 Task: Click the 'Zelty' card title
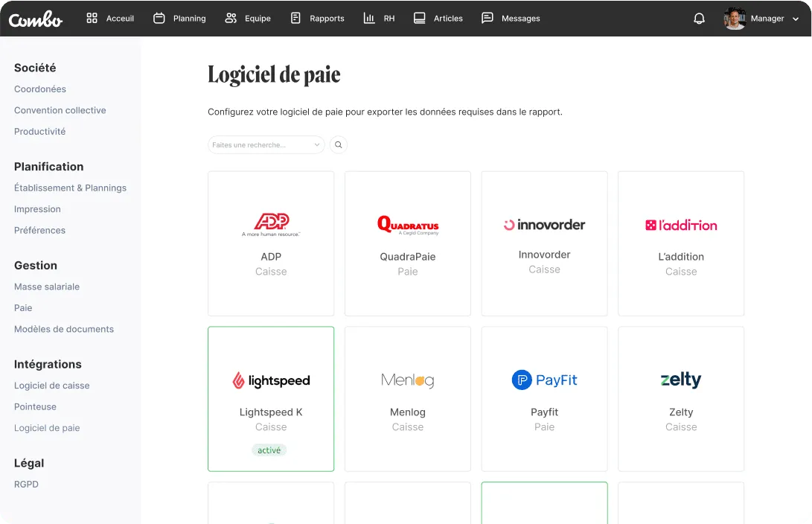[x=681, y=412]
